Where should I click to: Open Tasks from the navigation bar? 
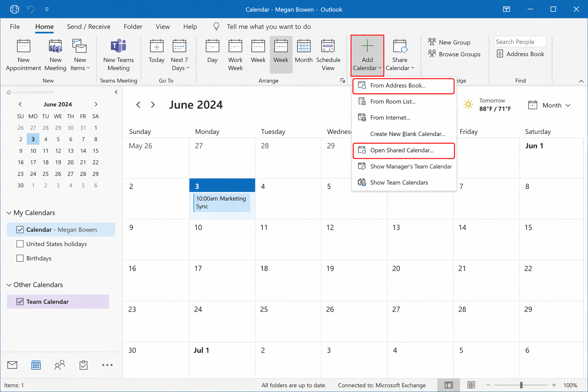click(x=83, y=365)
